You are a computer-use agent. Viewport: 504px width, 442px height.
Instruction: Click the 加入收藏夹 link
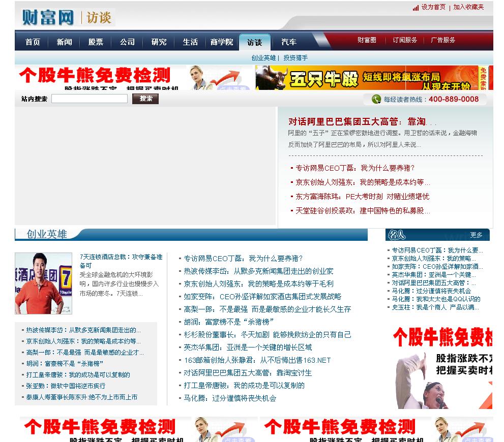click(468, 7)
